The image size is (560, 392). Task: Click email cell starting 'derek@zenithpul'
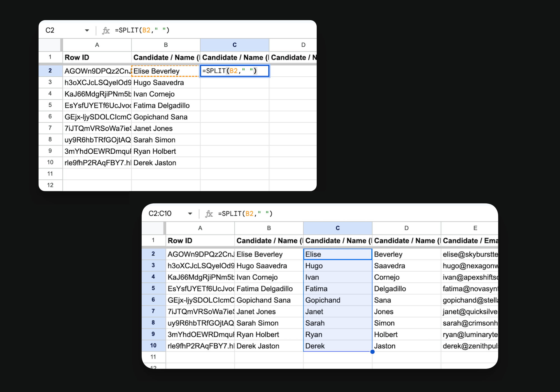point(470,346)
